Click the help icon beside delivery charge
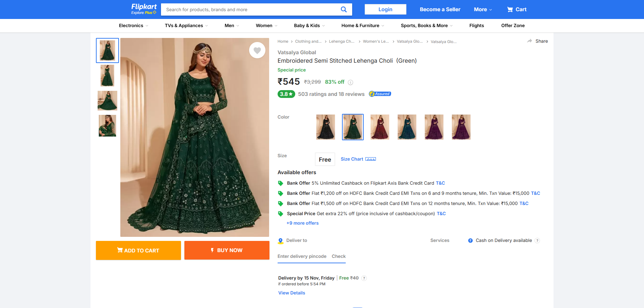 [364, 278]
